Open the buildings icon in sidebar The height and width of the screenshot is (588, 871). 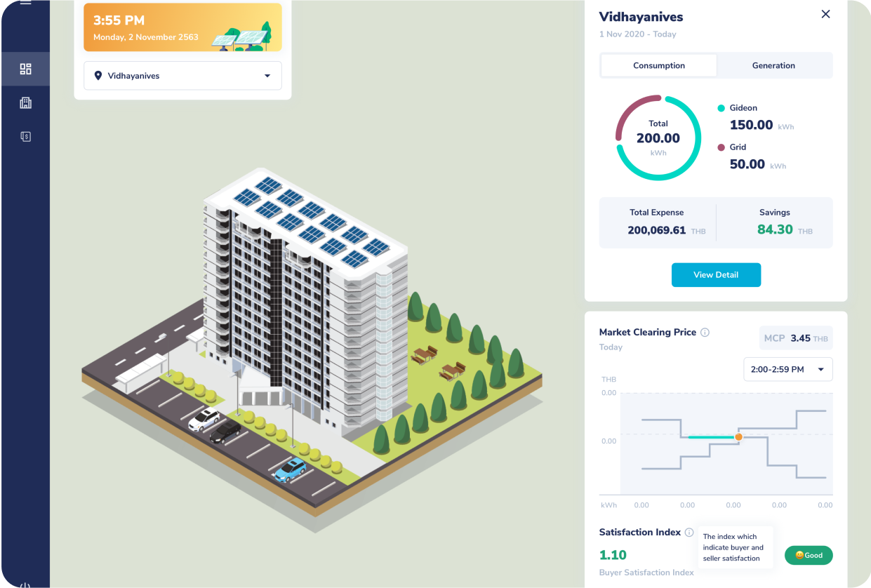click(26, 103)
